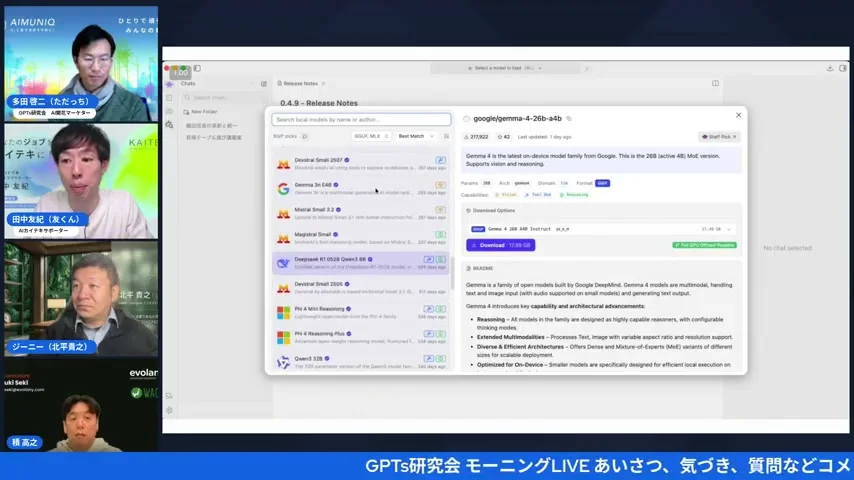Screen dimensions: 854x480
Task: Click the settings gear at sidebar bottom
Action: (169, 410)
